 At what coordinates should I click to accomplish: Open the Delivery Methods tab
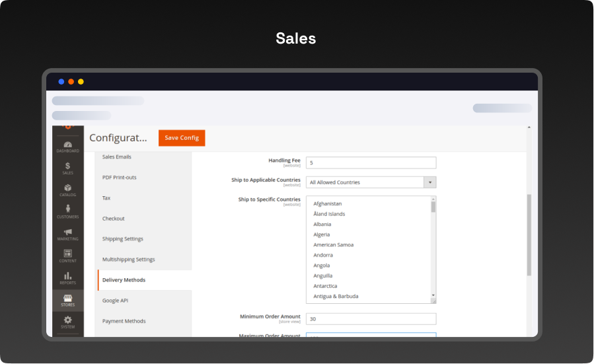[124, 280]
